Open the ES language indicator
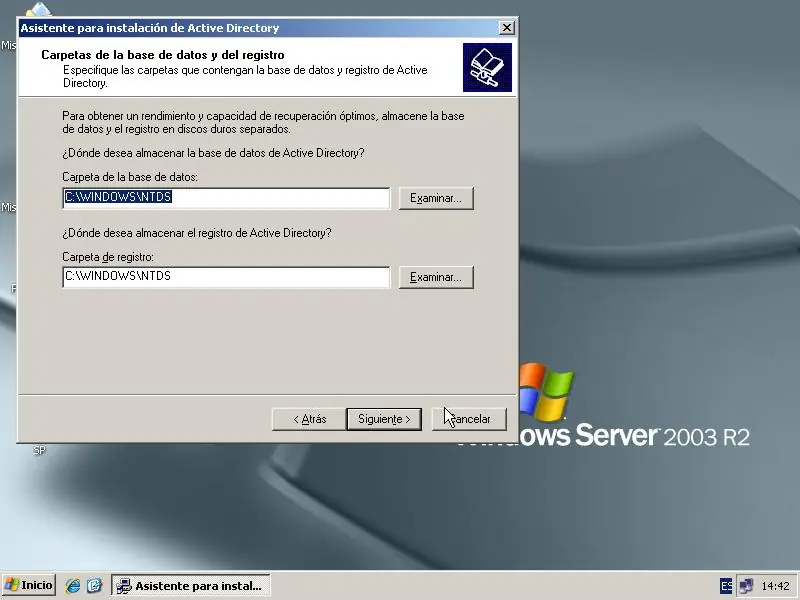The width and height of the screenshot is (800, 600). click(726, 586)
